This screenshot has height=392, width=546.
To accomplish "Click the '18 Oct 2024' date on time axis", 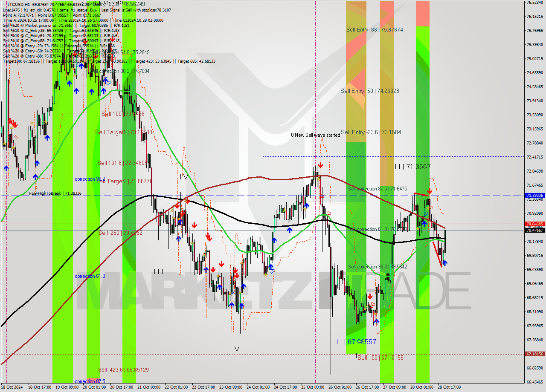I will coord(12,387).
